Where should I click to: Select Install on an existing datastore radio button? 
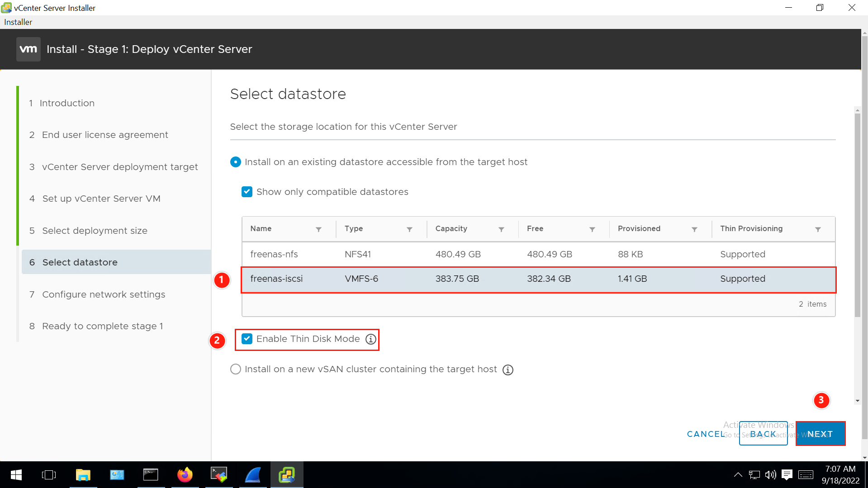coord(236,162)
